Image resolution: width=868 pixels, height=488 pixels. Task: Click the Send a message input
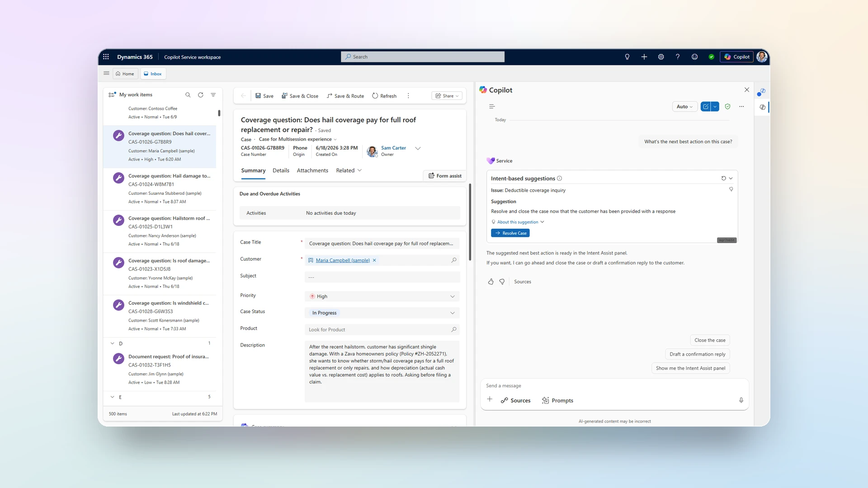[x=614, y=386]
